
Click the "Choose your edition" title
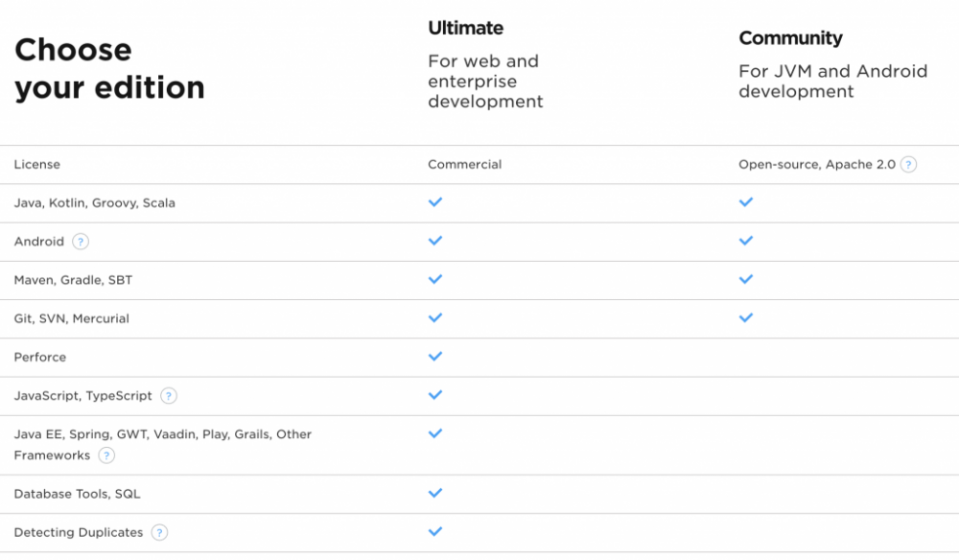tap(109, 68)
